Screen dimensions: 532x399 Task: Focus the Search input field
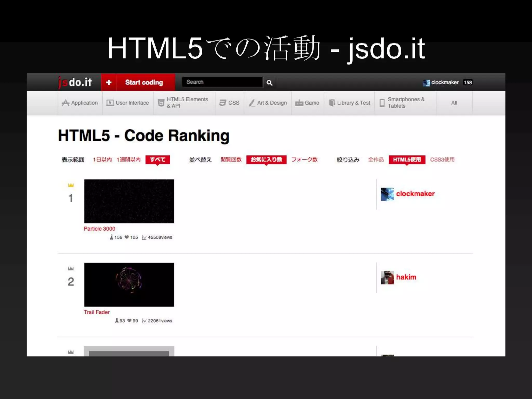point(222,82)
